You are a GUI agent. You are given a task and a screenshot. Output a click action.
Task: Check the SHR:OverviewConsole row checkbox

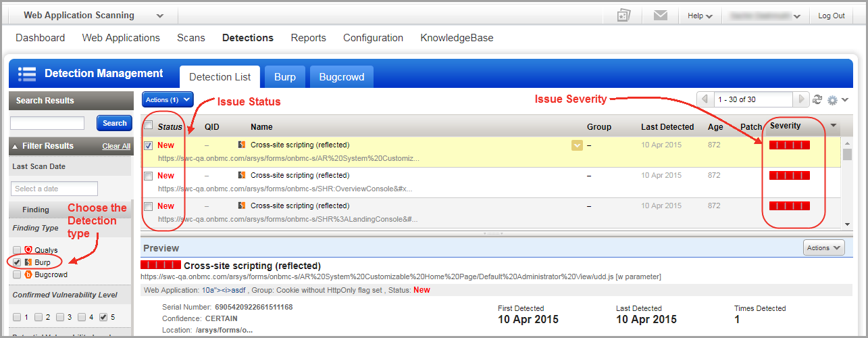coord(149,176)
